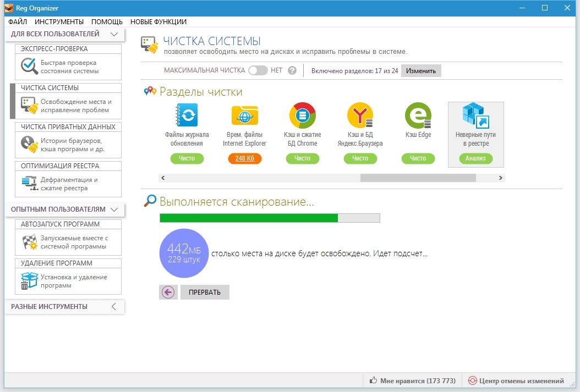Open the 248 Кб result link
Viewport: 580px width, 392px height.
(x=244, y=158)
